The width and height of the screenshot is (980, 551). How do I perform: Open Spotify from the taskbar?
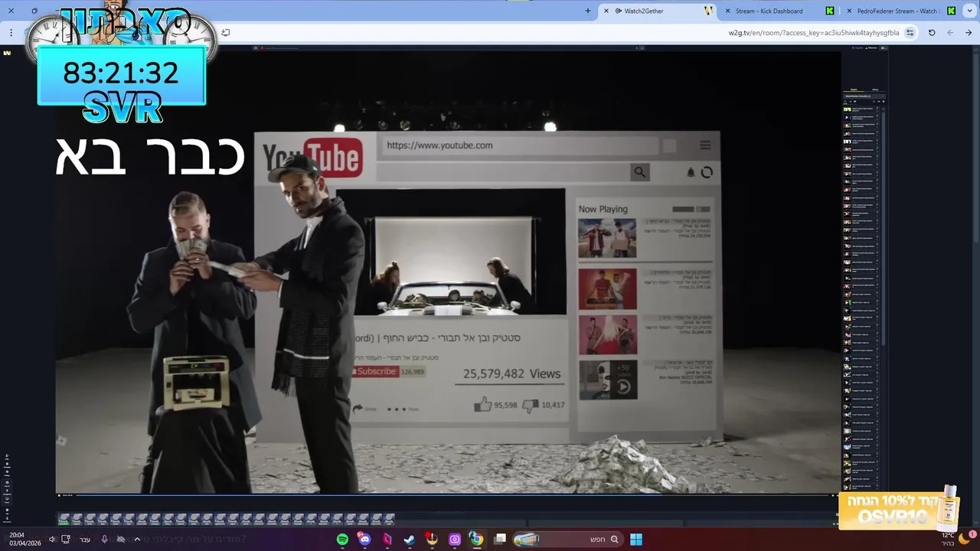tap(342, 540)
